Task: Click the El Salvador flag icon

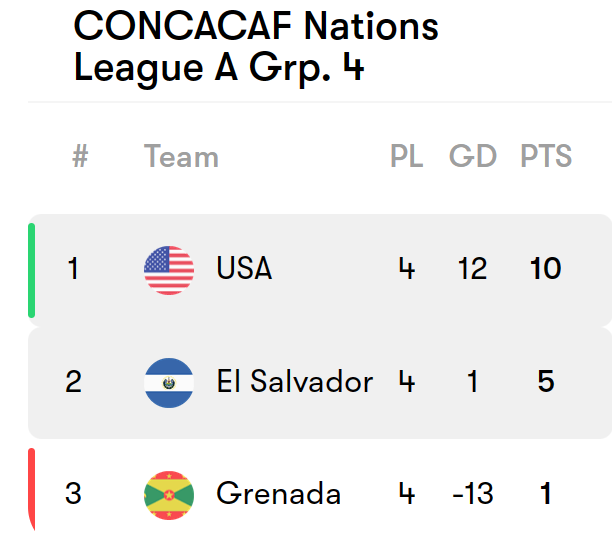Action: [169, 382]
